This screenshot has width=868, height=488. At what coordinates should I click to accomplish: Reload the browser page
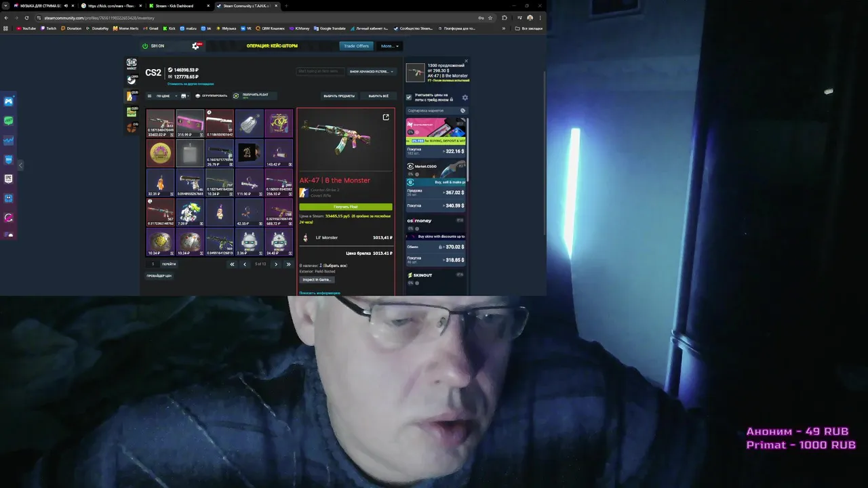pyautogui.click(x=26, y=18)
